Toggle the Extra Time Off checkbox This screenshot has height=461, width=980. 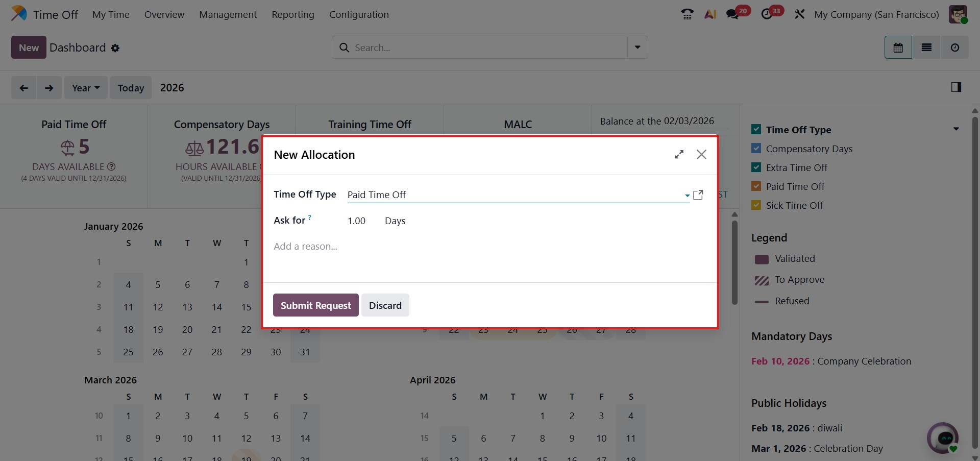(x=756, y=167)
